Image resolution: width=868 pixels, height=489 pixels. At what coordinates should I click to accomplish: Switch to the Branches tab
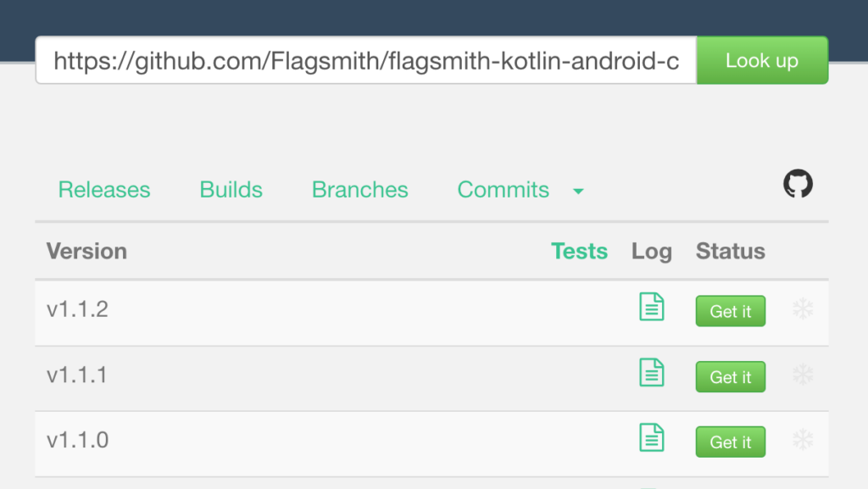pyautogui.click(x=359, y=190)
